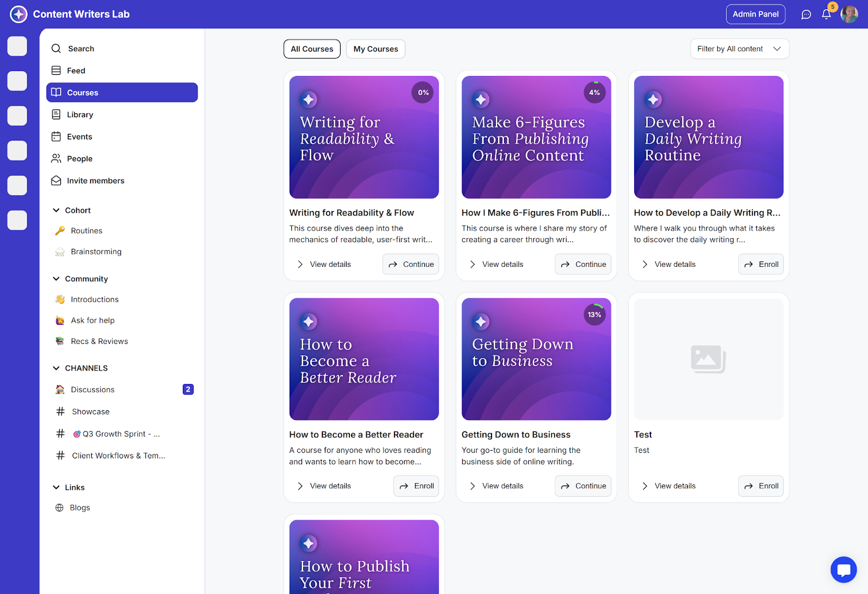Continue the Make 6-Figures course
Screen dimensions: 868x594
tap(583, 264)
